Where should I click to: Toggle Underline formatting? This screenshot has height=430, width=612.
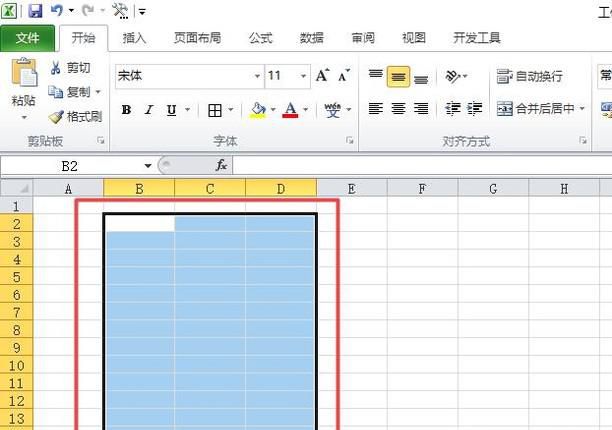point(171,110)
